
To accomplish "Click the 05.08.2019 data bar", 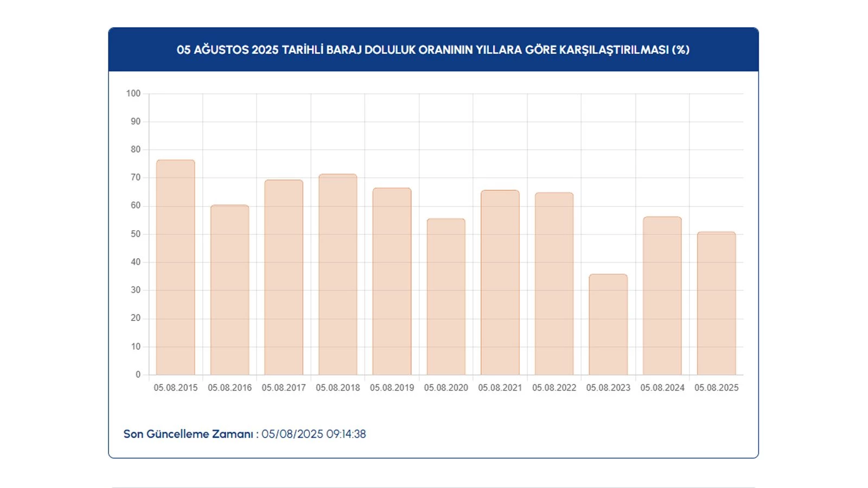I will [x=392, y=281].
